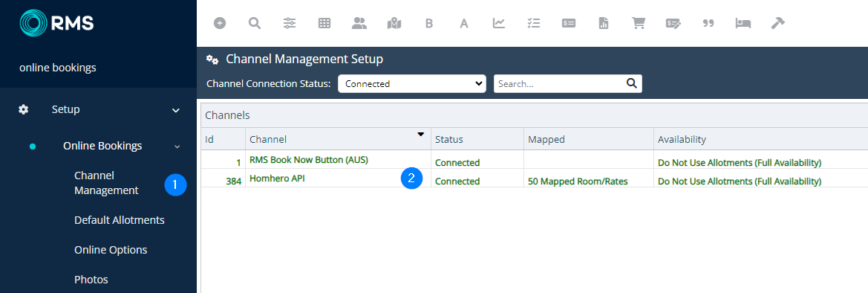Click the online bookings sidebar search text
Image resolution: width=868 pixels, height=293 pixels.
coord(58,68)
